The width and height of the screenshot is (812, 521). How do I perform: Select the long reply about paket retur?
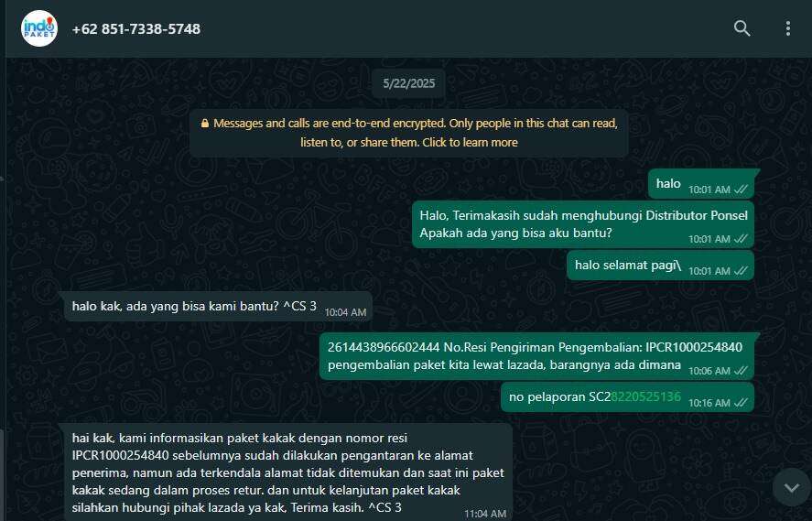click(x=288, y=472)
